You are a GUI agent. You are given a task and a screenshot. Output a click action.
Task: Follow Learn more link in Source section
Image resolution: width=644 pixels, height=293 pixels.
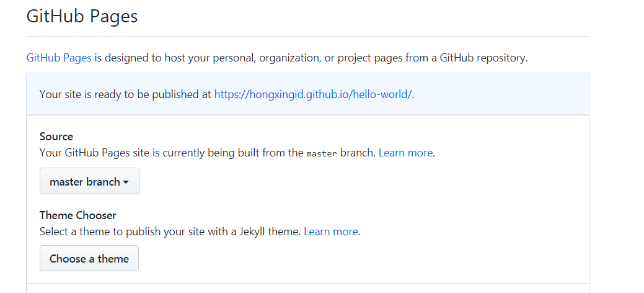[405, 153]
